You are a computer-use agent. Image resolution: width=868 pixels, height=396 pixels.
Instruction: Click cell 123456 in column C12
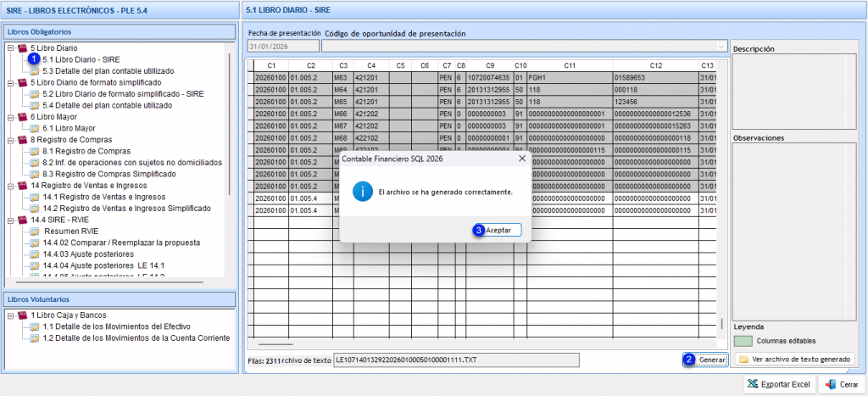(x=656, y=102)
